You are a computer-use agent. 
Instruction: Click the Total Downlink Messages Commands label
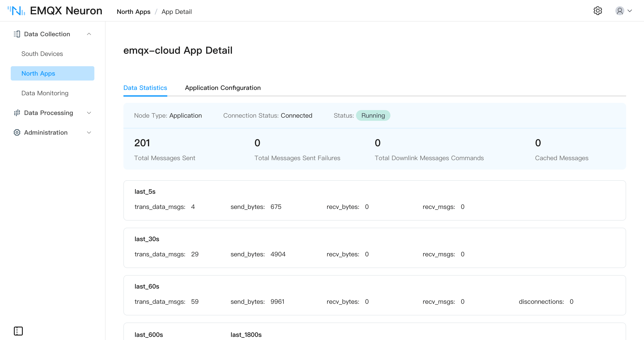[x=429, y=158]
